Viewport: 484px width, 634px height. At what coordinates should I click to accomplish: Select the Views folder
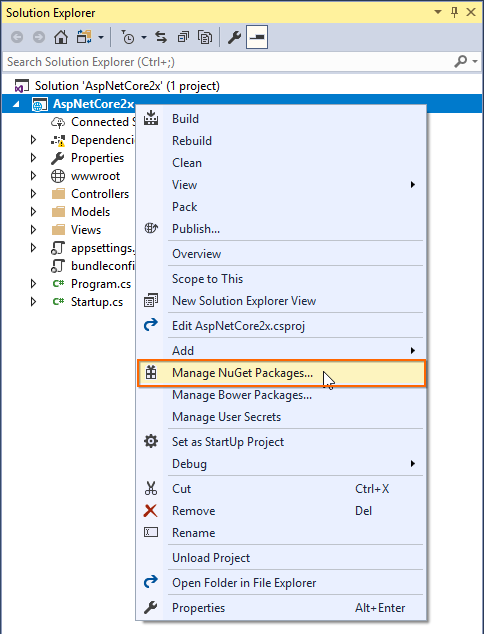(x=86, y=230)
